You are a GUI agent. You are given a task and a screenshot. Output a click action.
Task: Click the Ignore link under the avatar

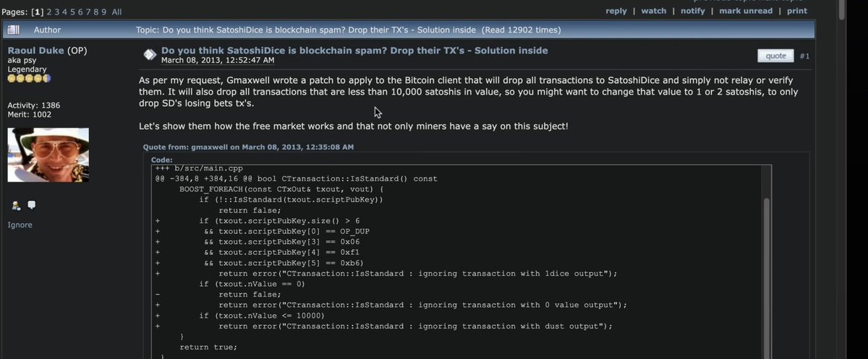click(20, 225)
